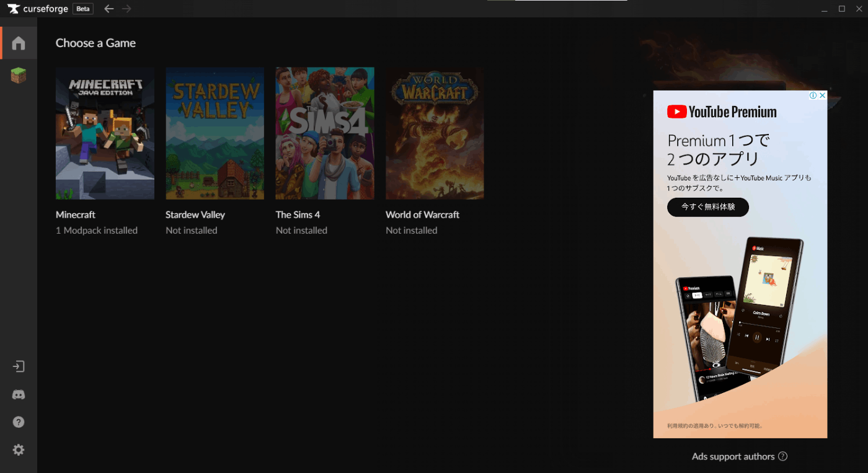Select the Stardew Valley cover art
This screenshot has height=473, width=868.
[x=215, y=133]
